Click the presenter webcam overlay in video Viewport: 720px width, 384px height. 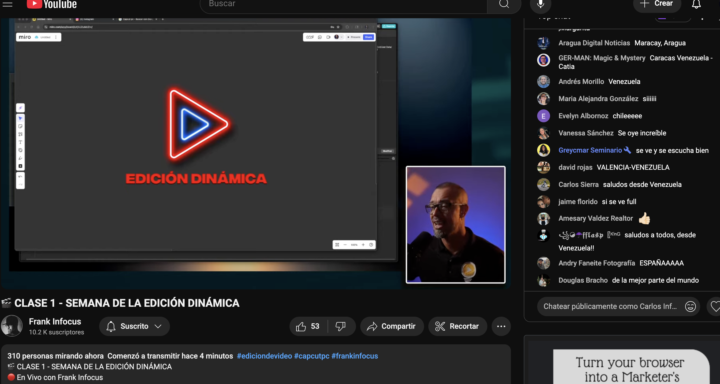456,225
